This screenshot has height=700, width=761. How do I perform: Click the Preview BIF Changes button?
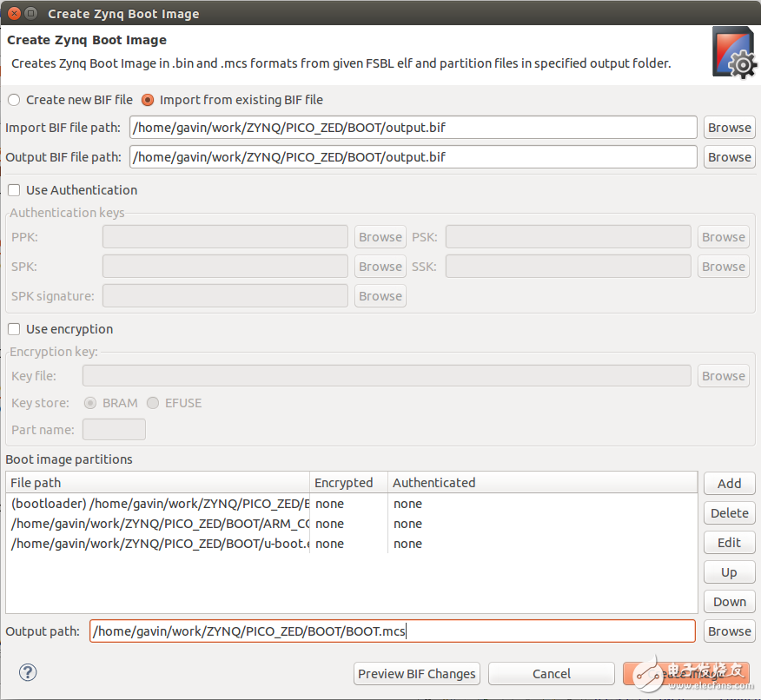click(417, 674)
